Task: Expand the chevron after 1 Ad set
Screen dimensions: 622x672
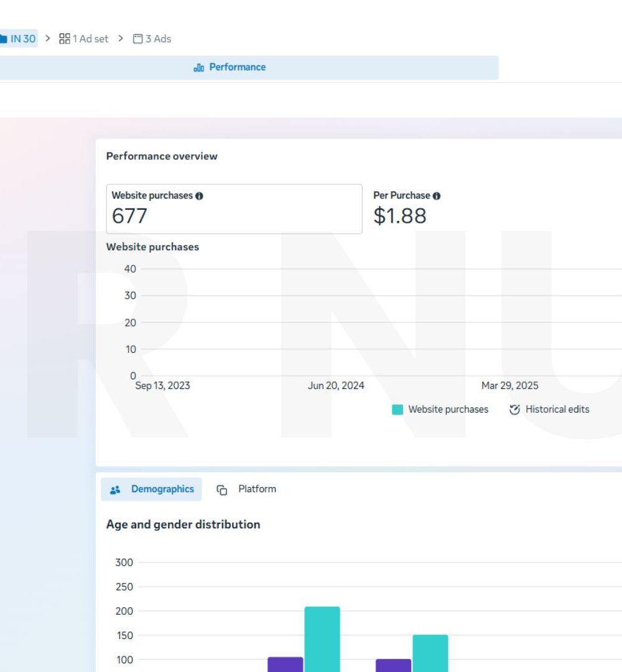Action: [x=121, y=38]
